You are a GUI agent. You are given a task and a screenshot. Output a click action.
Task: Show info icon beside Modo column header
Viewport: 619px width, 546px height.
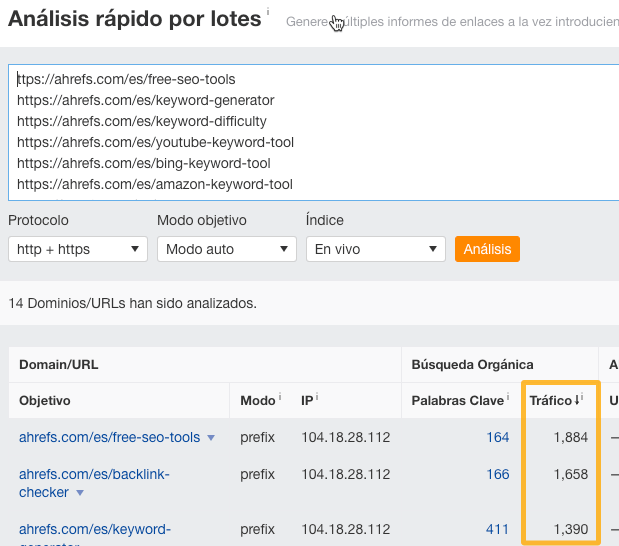click(x=280, y=396)
